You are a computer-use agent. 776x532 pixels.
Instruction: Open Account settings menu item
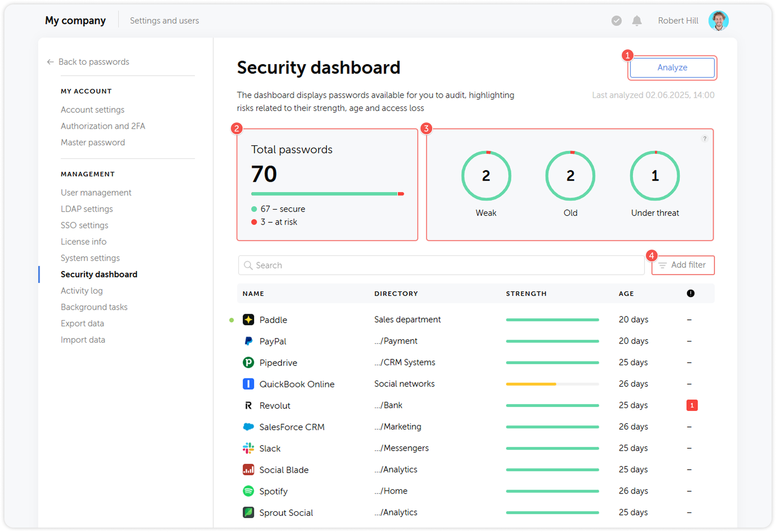[92, 110]
